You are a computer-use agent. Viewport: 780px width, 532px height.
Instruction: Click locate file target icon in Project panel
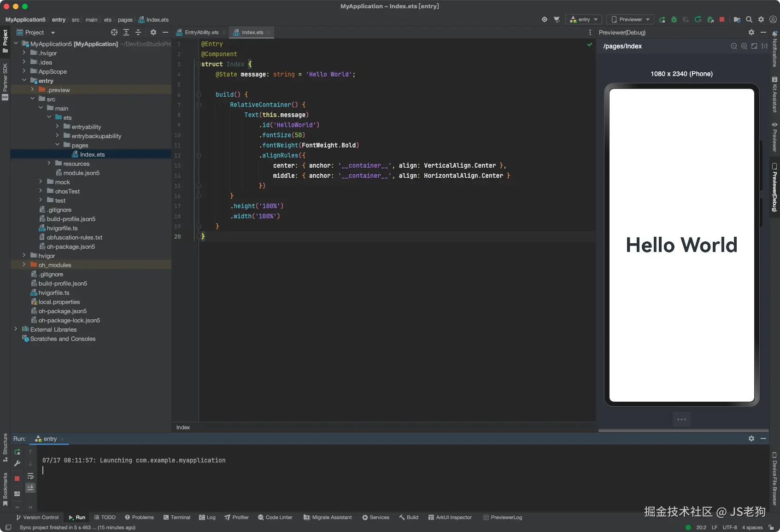(x=114, y=32)
